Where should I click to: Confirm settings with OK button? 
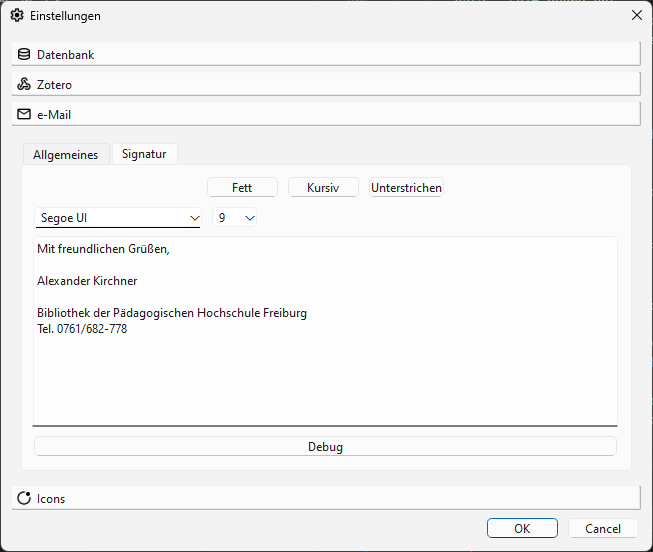point(522,528)
